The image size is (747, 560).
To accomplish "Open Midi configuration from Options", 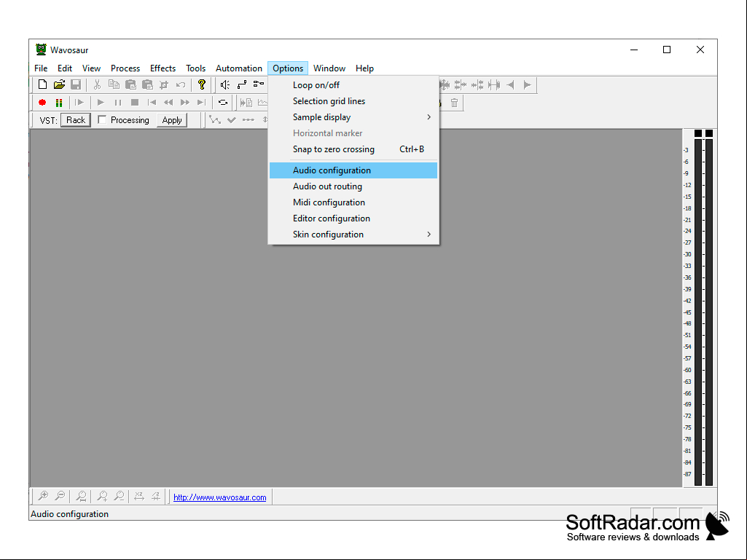I will (x=353, y=202).
